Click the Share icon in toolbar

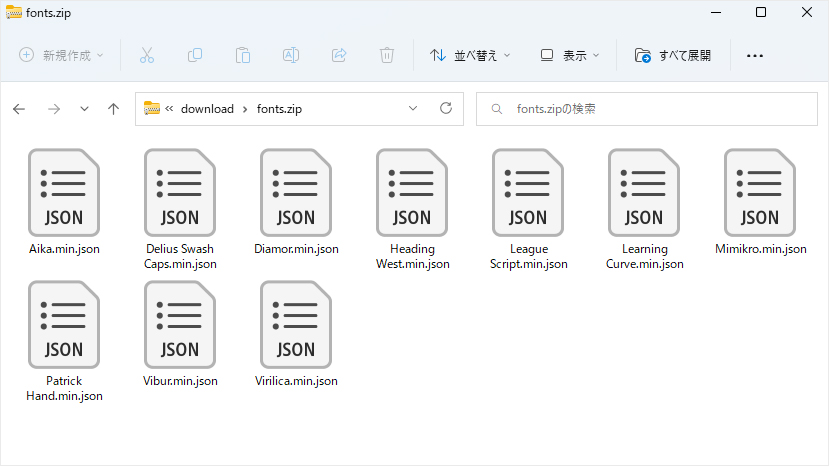pyautogui.click(x=339, y=55)
